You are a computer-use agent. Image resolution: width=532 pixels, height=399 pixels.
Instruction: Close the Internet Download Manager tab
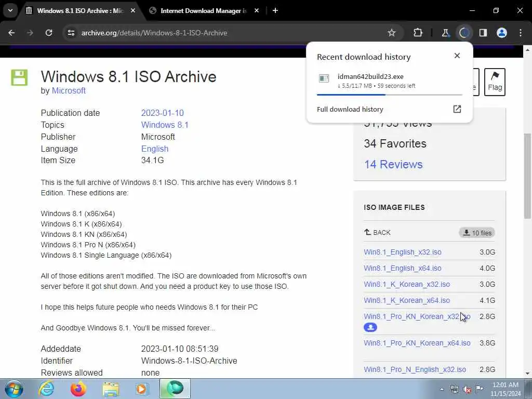pos(257,11)
